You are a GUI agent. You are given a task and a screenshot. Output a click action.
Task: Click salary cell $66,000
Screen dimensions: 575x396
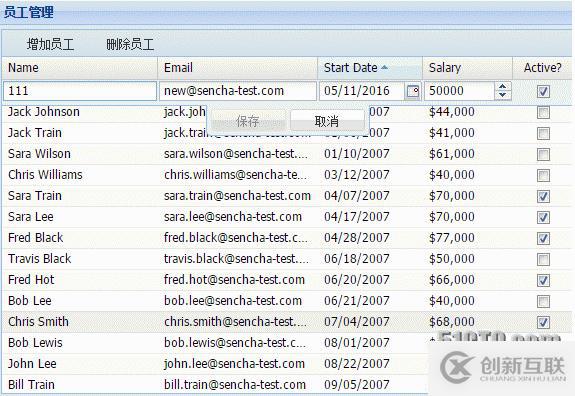tap(452, 280)
